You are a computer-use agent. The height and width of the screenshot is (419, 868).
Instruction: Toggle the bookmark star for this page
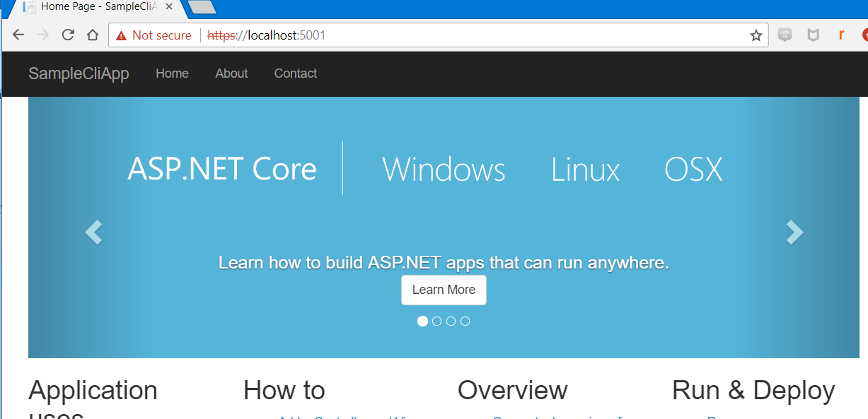click(x=756, y=34)
